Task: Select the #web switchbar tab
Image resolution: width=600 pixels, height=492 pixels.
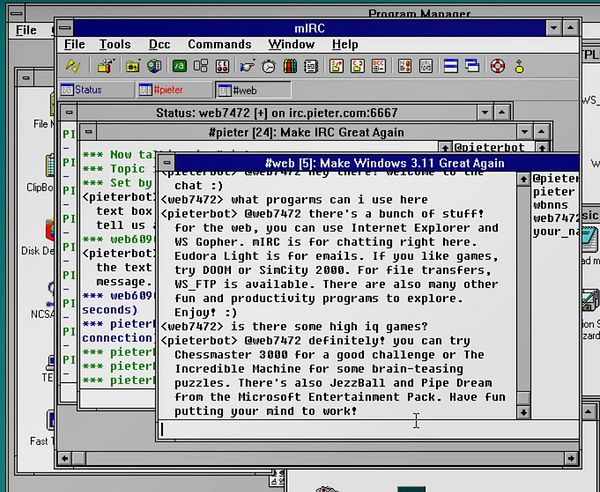Action: coord(253,90)
